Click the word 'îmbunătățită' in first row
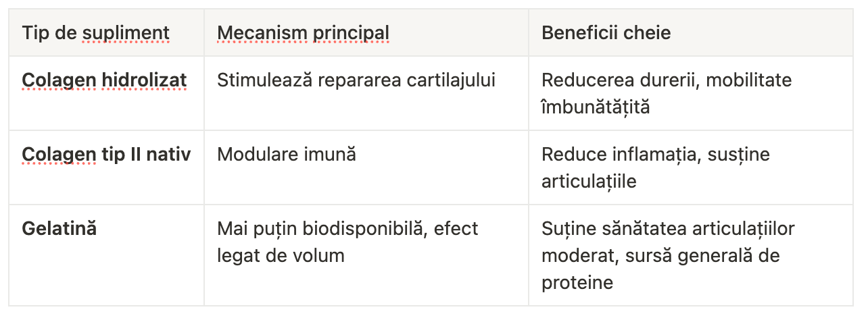 (x=596, y=107)
